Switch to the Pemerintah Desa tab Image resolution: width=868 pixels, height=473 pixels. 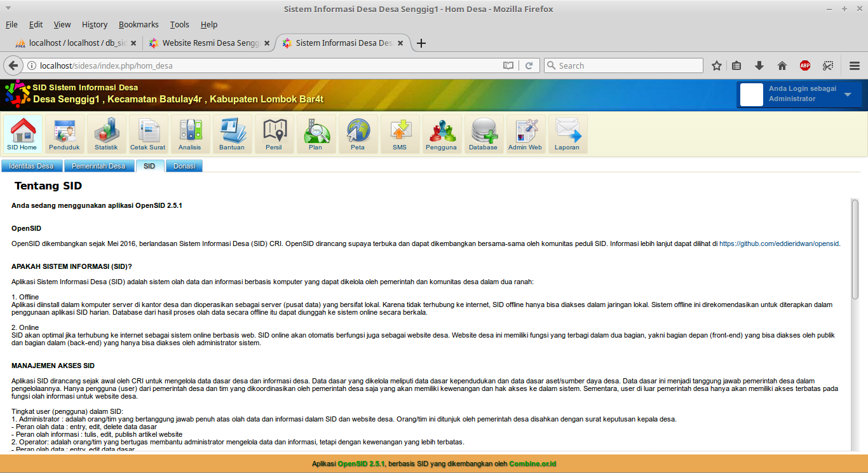point(98,166)
